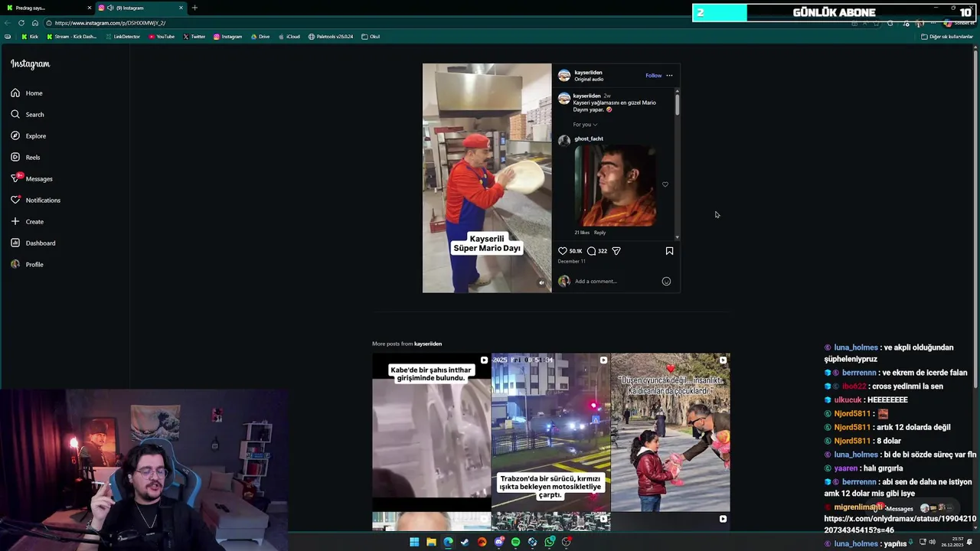Open Reels in Instagram sidebar
The width and height of the screenshot is (980, 551).
25,158
